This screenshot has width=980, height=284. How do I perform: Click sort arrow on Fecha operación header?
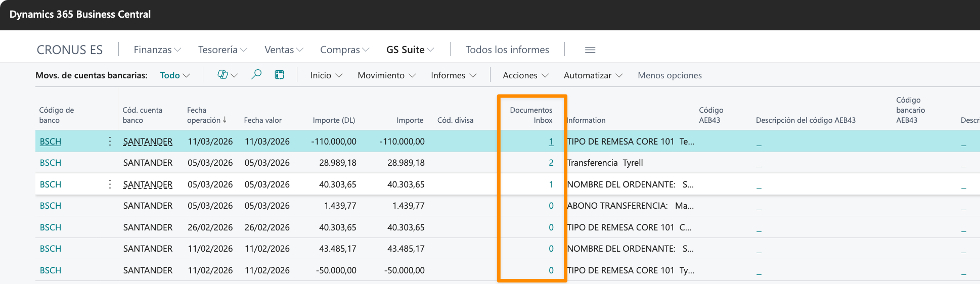tap(225, 120)
